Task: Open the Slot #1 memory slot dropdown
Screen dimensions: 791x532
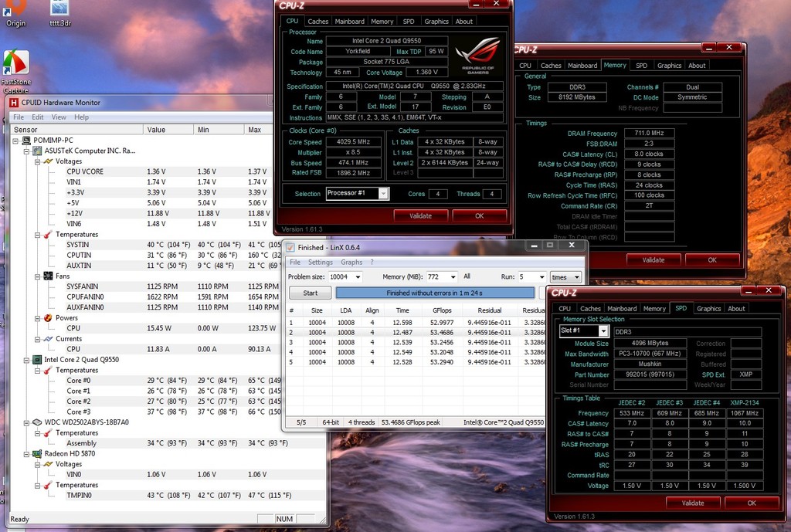Action: click(x=585, y=330)
